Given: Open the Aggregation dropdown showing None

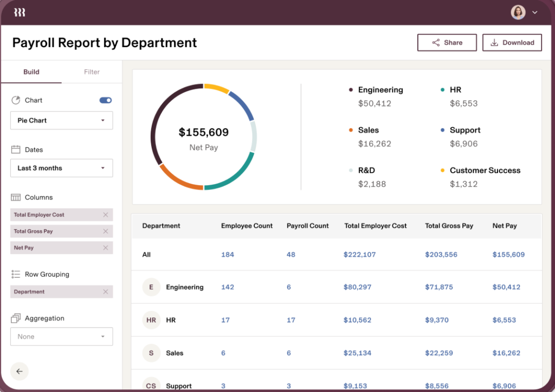Looking at the screenshot, I should pyautogui.click(x=61, y=336).
